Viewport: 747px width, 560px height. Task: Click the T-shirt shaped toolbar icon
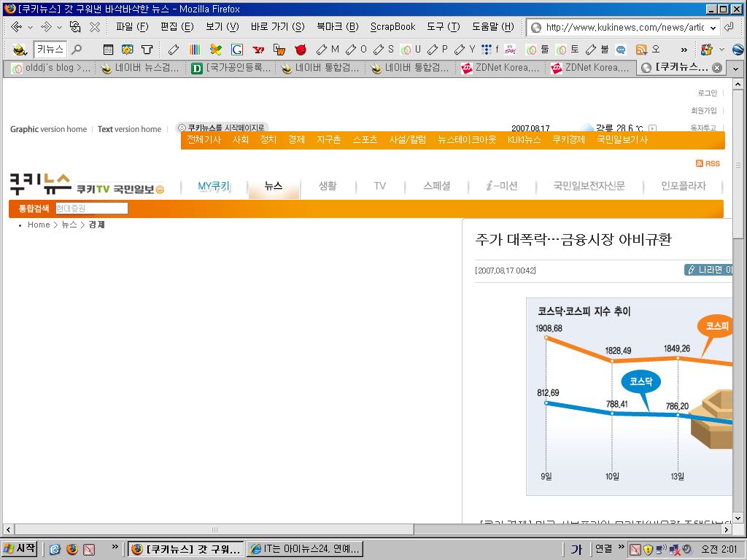(x=147, y=49)
